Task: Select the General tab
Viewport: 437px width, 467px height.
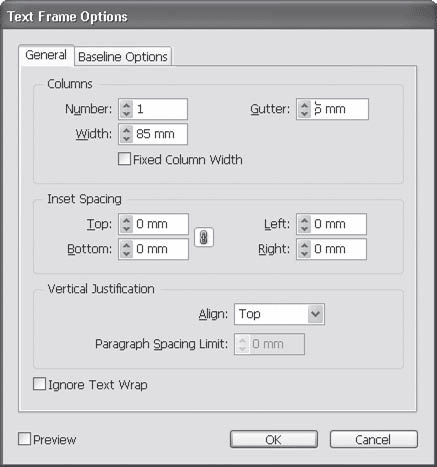Action: (46, 55)
